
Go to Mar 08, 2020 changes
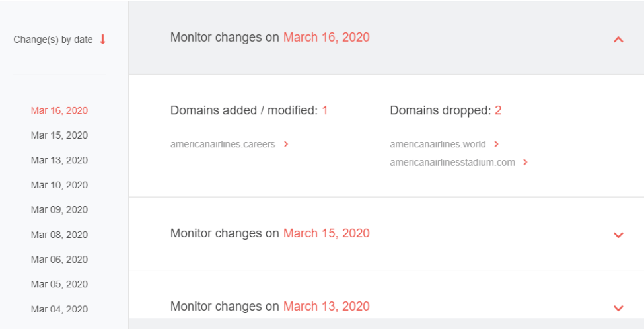tap(59, 235)
